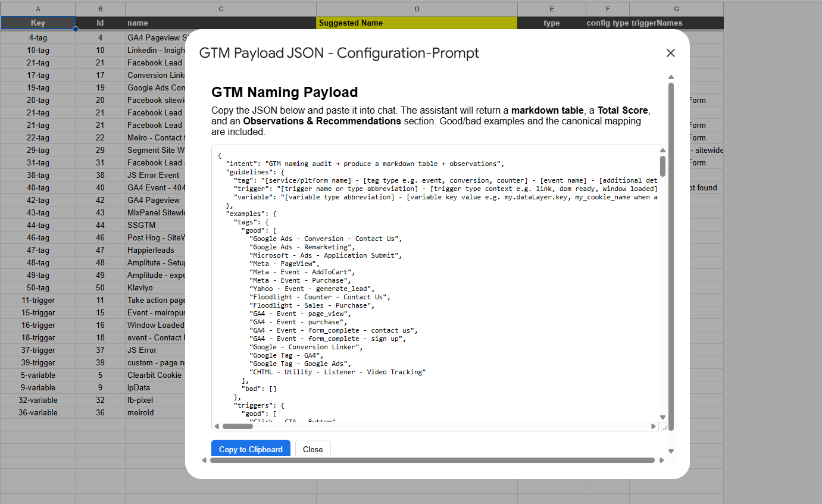The width and height of the screenshot is (822, 504).
Task: Click the name cell JS Error Event
Action: [155, 175]
